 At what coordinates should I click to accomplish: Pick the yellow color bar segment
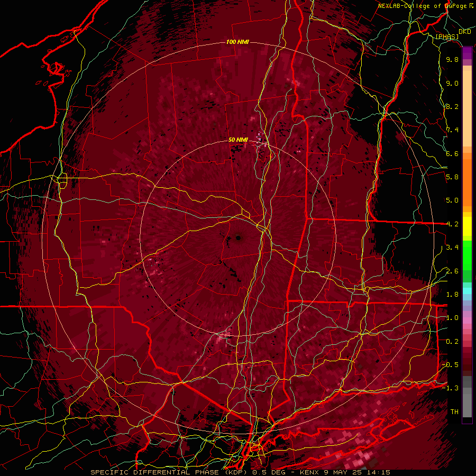(467, 226)
